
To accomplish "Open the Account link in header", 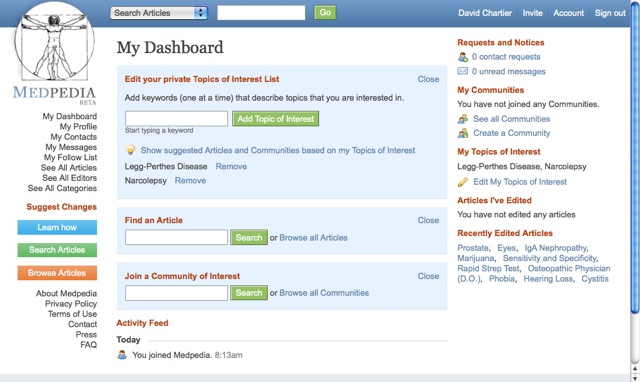I will [x=569, y=13].
